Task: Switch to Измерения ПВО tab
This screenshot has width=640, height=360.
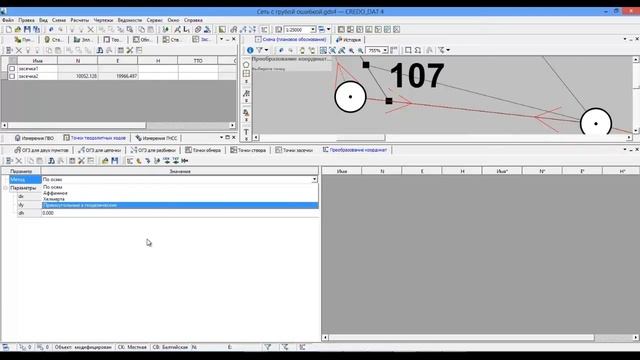Action: [x=34, y=138]
